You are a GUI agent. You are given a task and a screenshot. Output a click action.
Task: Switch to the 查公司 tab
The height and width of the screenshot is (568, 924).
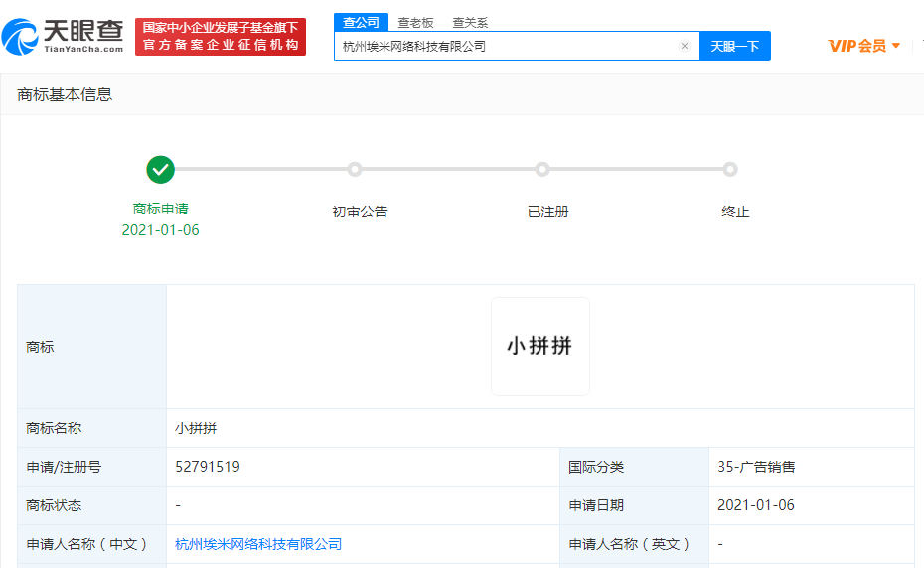click(x=361, y=22)
